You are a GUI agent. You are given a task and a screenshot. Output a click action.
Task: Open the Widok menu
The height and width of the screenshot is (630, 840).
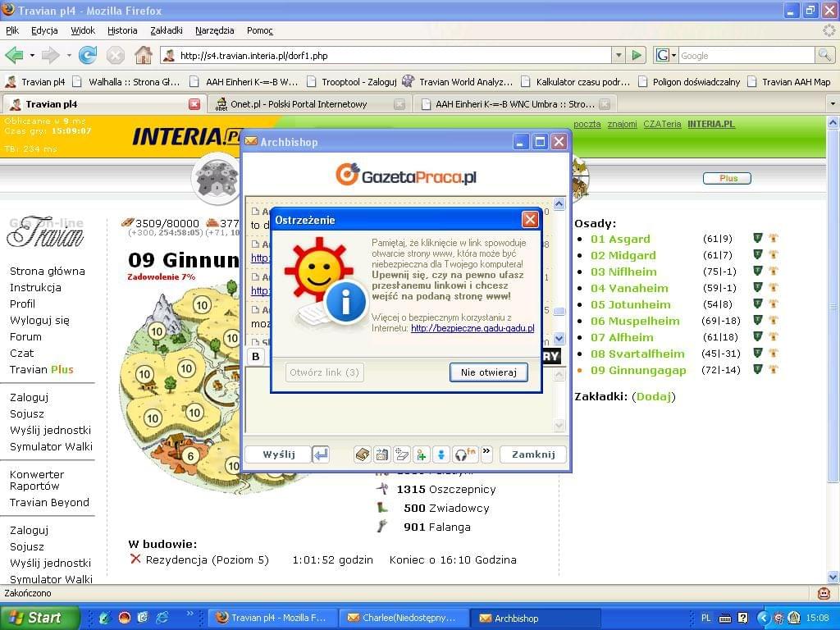point(83,30)
